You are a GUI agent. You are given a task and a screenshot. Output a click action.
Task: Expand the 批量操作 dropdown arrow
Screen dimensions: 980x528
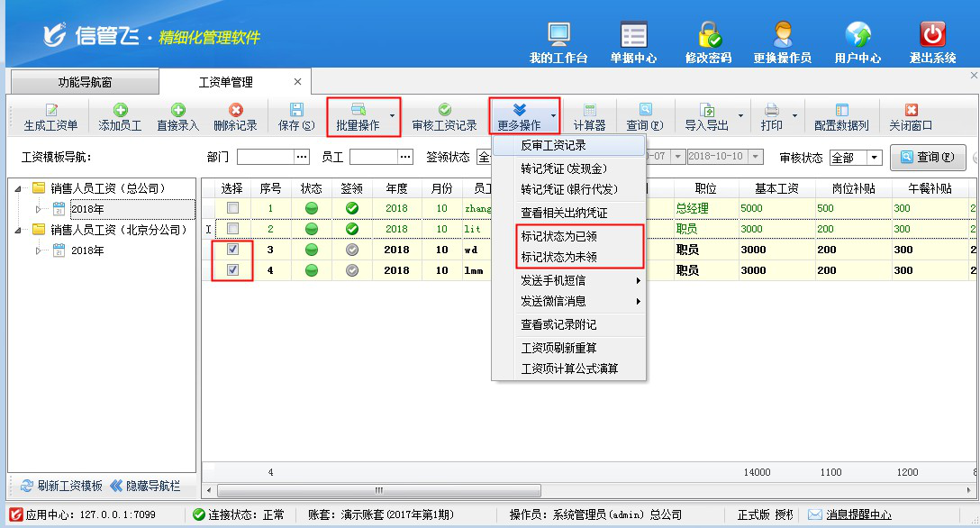[392, 117]
